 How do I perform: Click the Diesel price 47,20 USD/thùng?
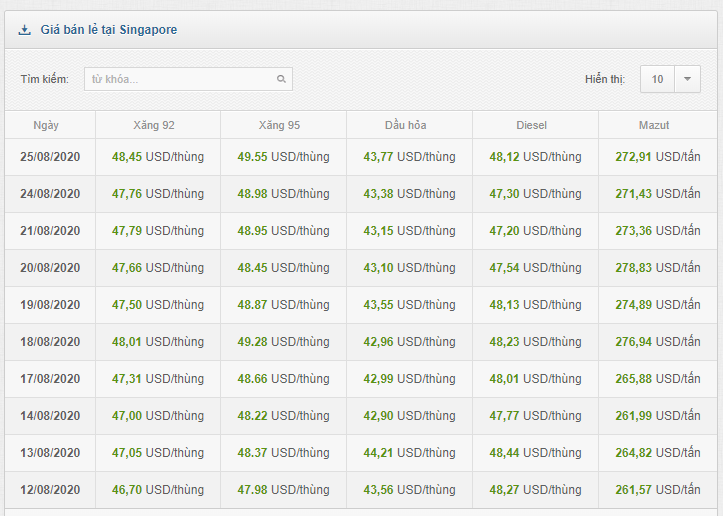click(x=535, y=231)
